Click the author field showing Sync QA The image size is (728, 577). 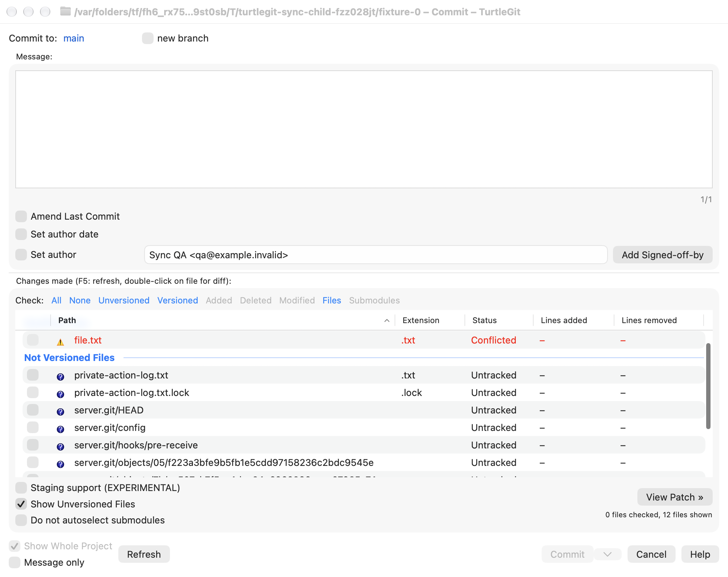point(376,255)
